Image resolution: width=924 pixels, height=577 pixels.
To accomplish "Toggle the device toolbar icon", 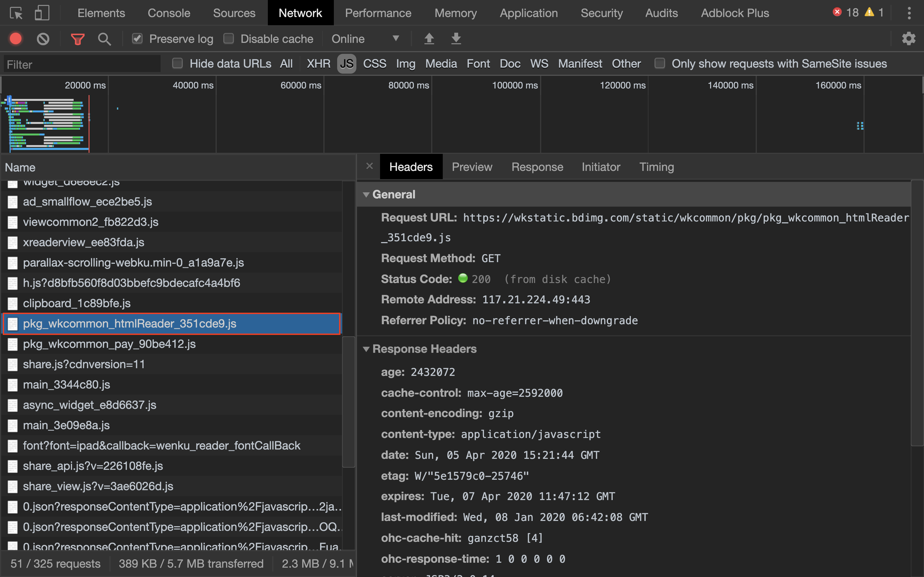I will click(42, 13).
